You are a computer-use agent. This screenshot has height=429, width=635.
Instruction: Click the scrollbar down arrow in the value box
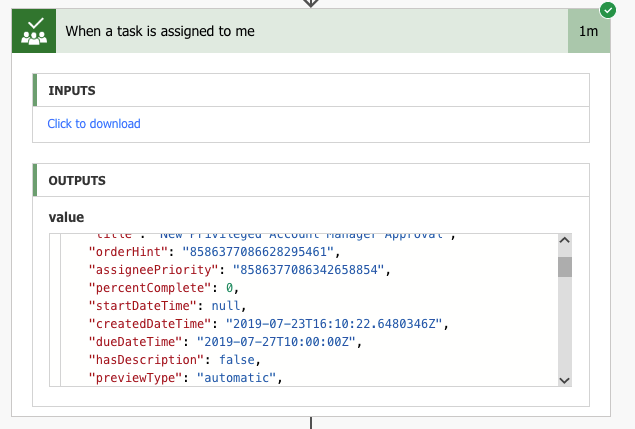click(565, 380)
